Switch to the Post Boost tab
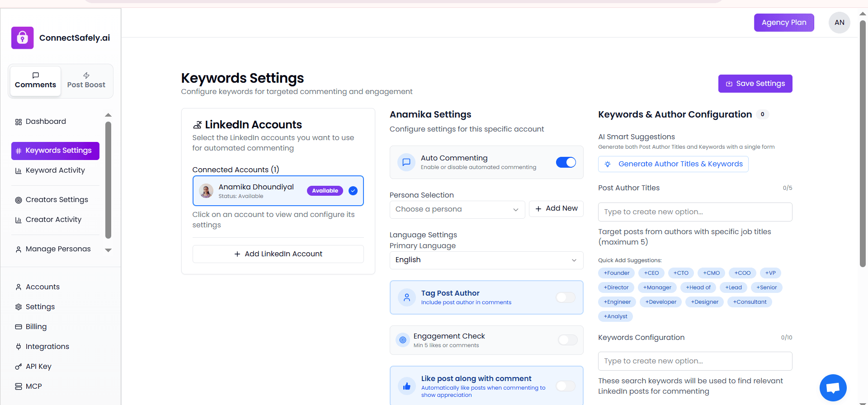This screenshot has height=405, width=868. (x=86, y=81)
